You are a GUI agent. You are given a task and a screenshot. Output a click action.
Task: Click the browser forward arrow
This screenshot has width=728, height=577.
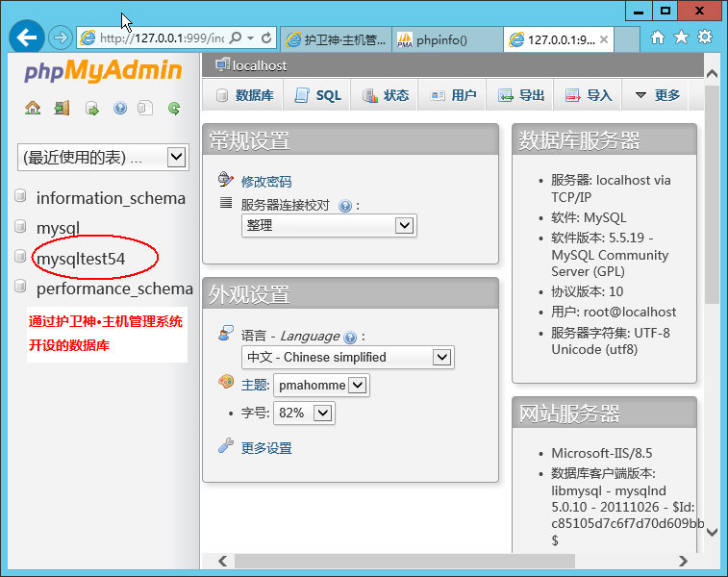click(61, 38)
